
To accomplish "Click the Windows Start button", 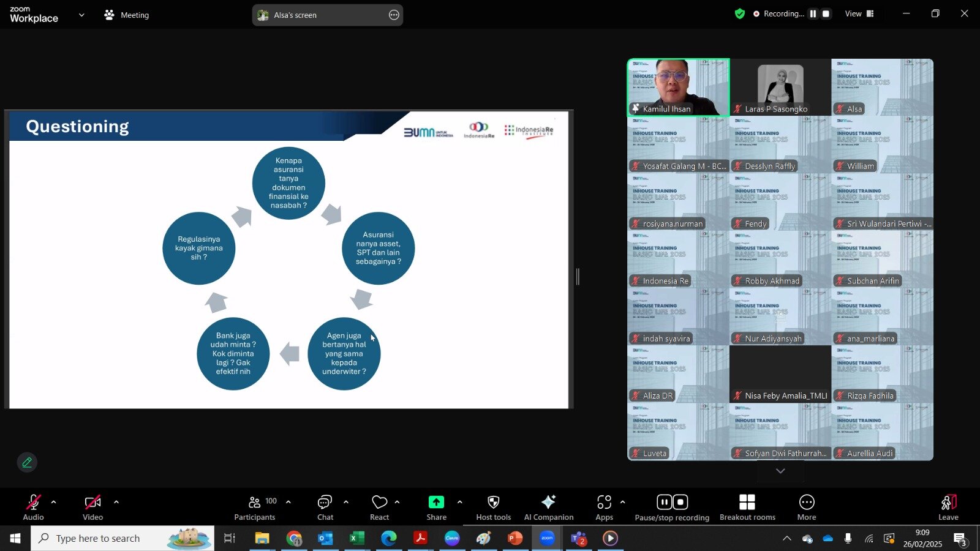I will pos(15,538).
